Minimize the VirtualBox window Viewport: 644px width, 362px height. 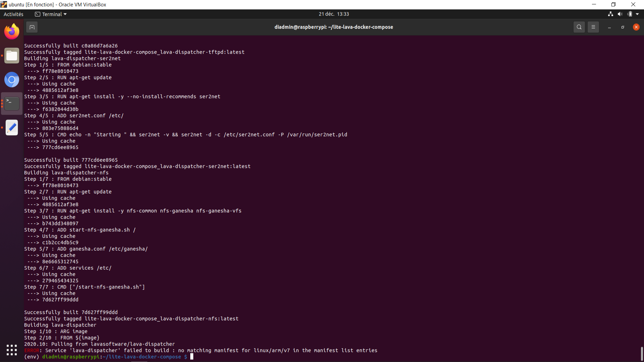[x=594, y=4]
